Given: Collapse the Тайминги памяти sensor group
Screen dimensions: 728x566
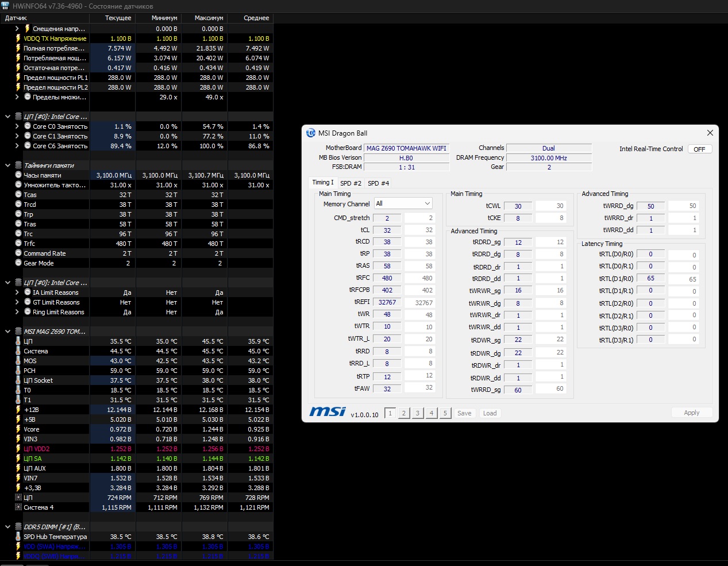Looking at the screenshot, I should point(7,165).
